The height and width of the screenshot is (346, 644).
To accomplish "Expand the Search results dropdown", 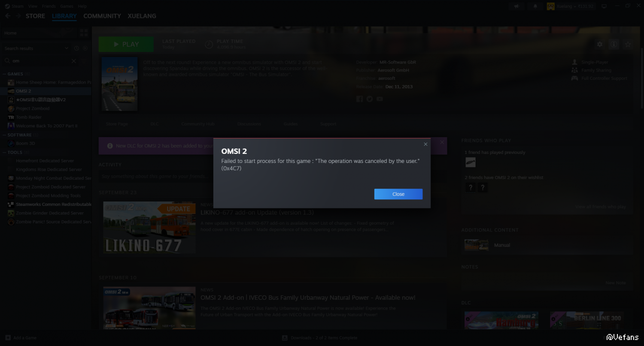I will click(x=36, y=48).
